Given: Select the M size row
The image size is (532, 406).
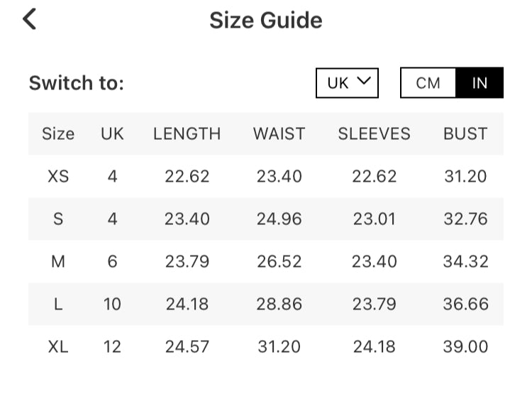Looking at the screenshot, I should (x=58, y=261).
